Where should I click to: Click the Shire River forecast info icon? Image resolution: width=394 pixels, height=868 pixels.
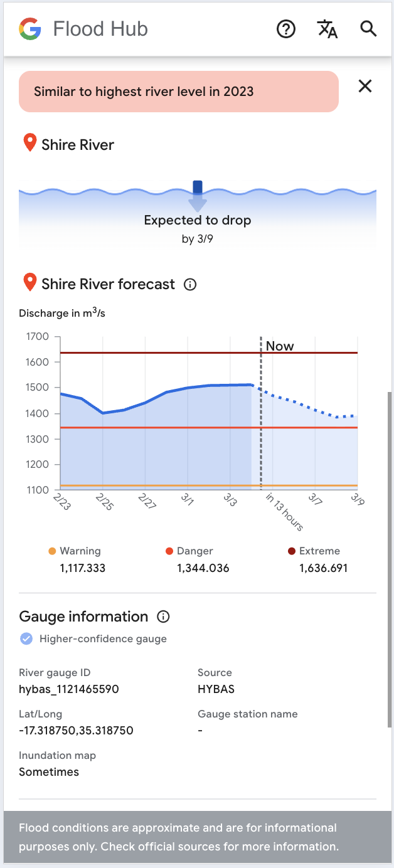190,285
